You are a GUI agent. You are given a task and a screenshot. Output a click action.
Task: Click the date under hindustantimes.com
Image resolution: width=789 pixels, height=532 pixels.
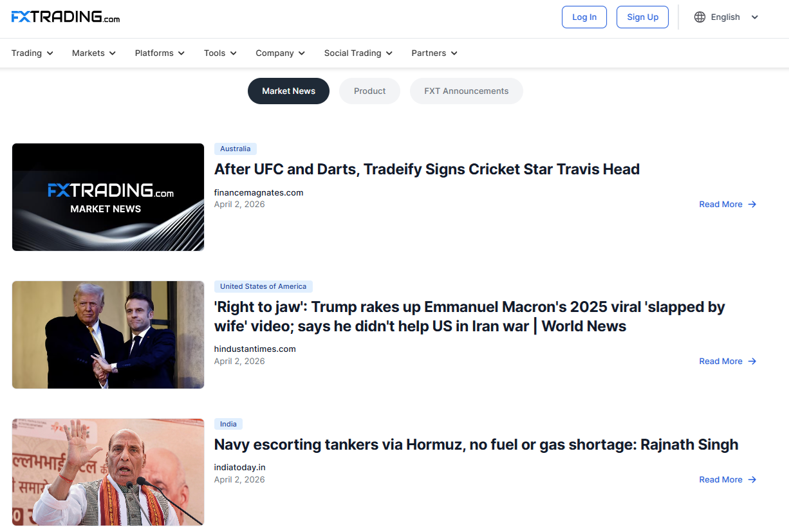(239, 362)
